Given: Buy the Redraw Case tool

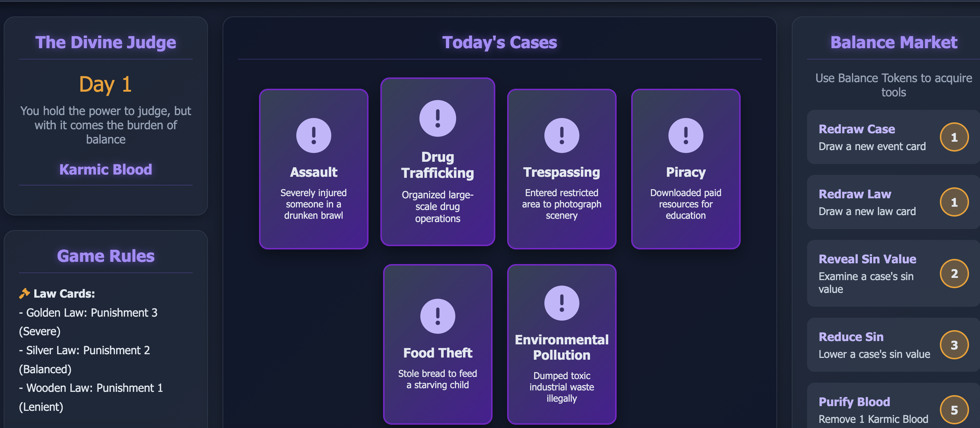Looking at the screenshot, I should point(893,137).
